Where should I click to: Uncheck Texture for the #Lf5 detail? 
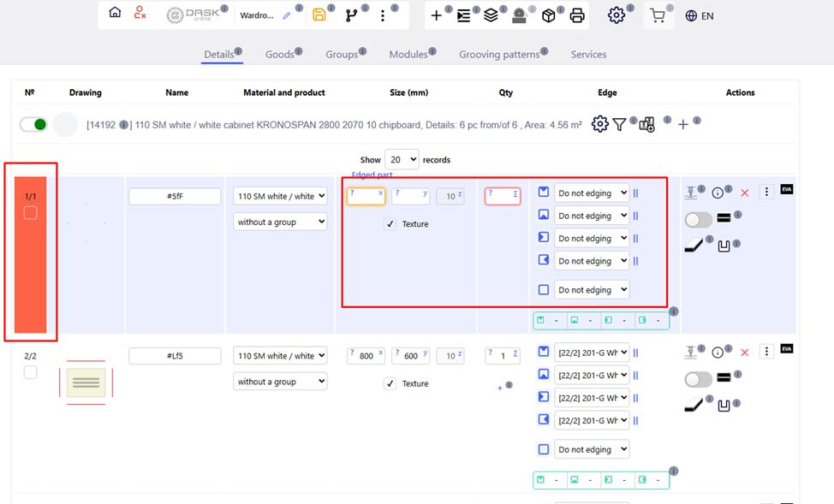coord(390,383)
